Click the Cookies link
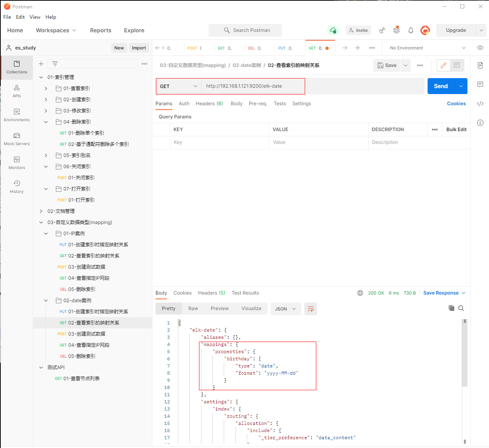Screen dimensions: 489x448 tap(456, 104)
